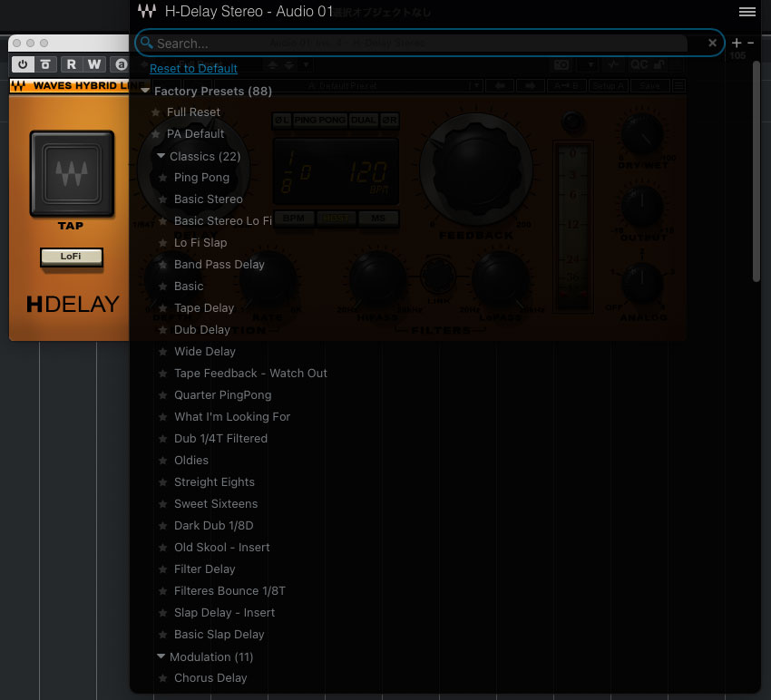Star the PA Default preset
The image size is (771, 700).
155,134
